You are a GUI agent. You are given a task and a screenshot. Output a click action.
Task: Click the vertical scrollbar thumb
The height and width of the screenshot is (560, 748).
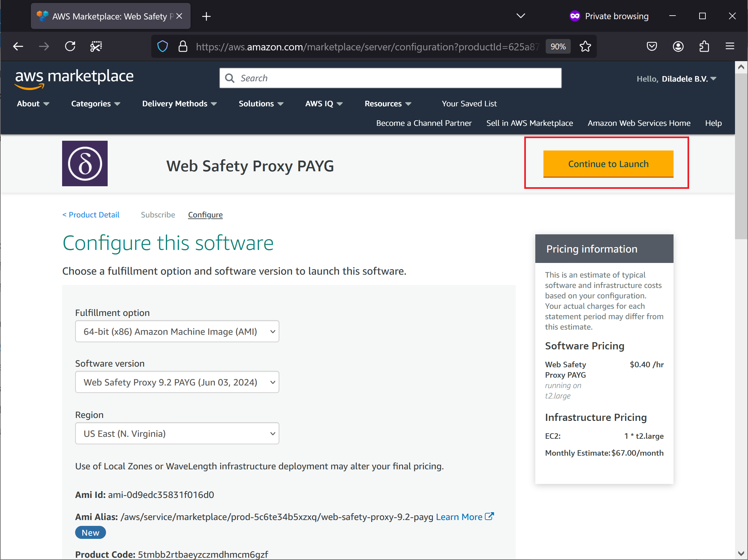coord(741,156)
